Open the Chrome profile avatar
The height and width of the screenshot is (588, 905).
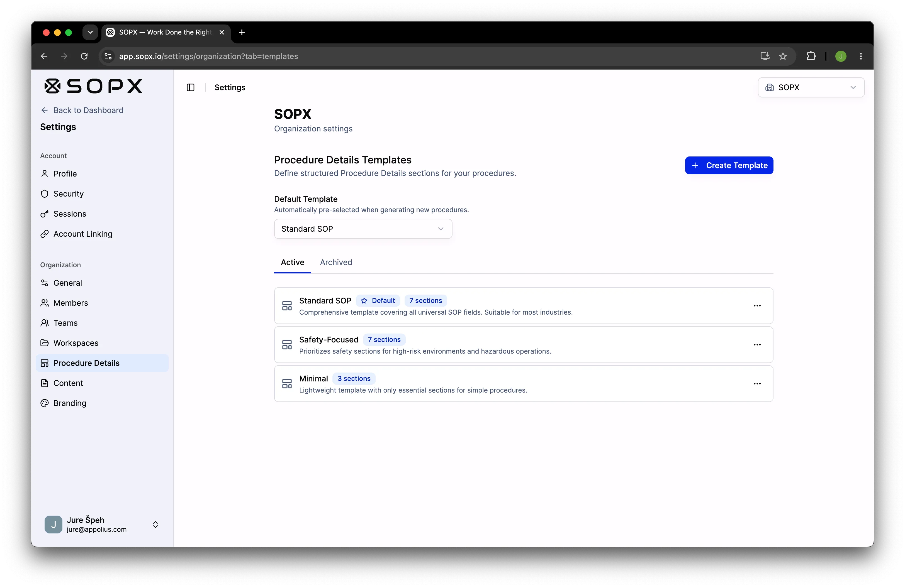click(841, 56)
